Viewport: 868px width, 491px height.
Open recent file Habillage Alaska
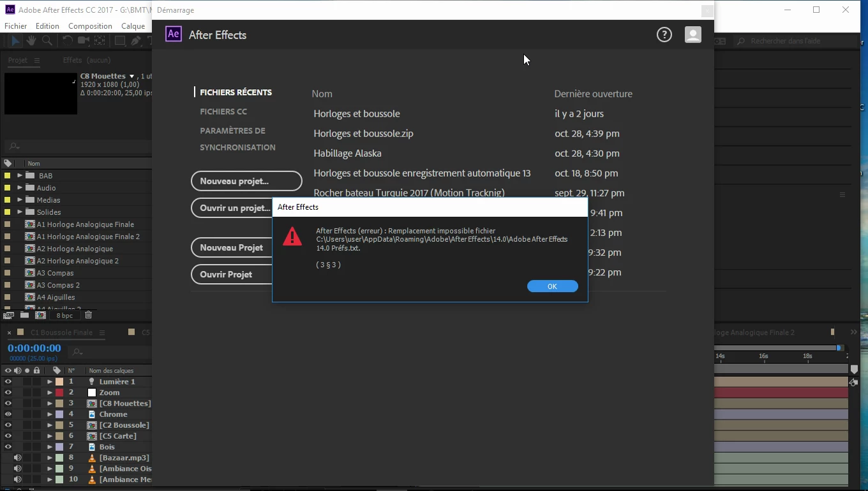[348, 153]
